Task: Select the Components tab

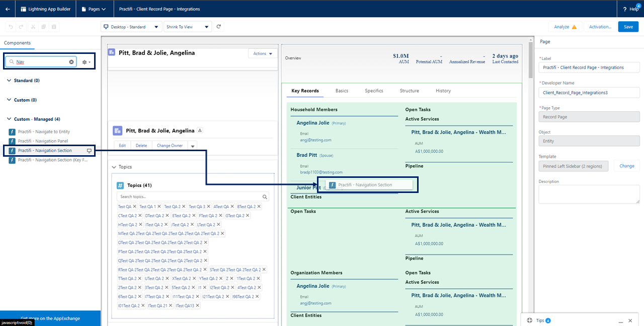Action: [18, 43]
